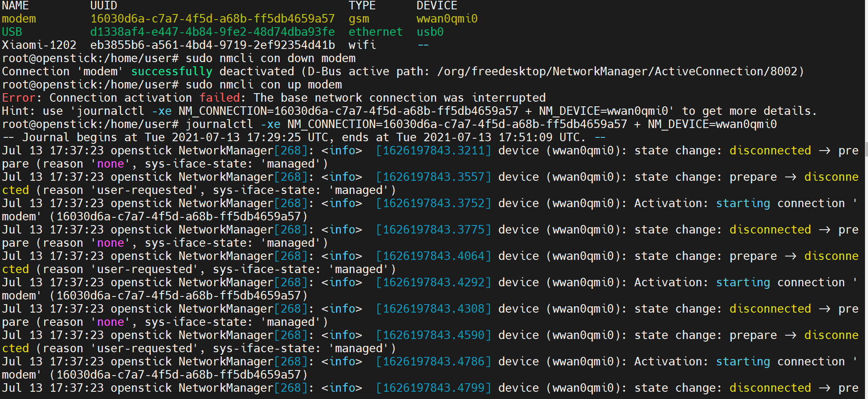The width and height of the screenshot is (868, 399).
Task: Click the wwan0qmi0 device name
Action: pos(447,19)
